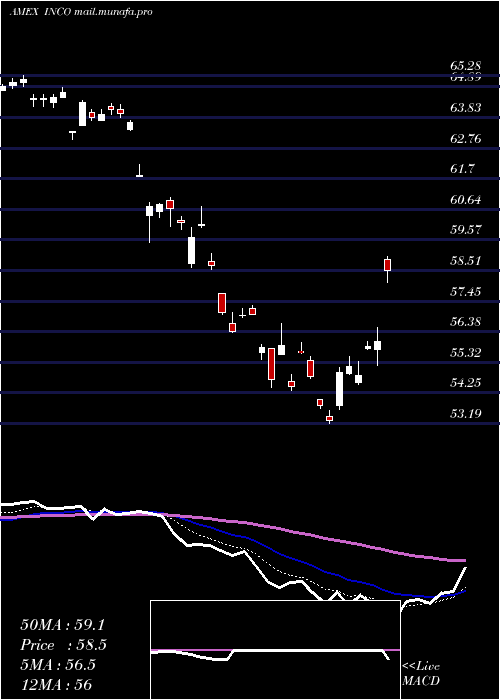Click the AMEX INCO mail.munafa.pro title text
Image resolution: width=500 pixels, height=700 pixels.
coord(81,12)
